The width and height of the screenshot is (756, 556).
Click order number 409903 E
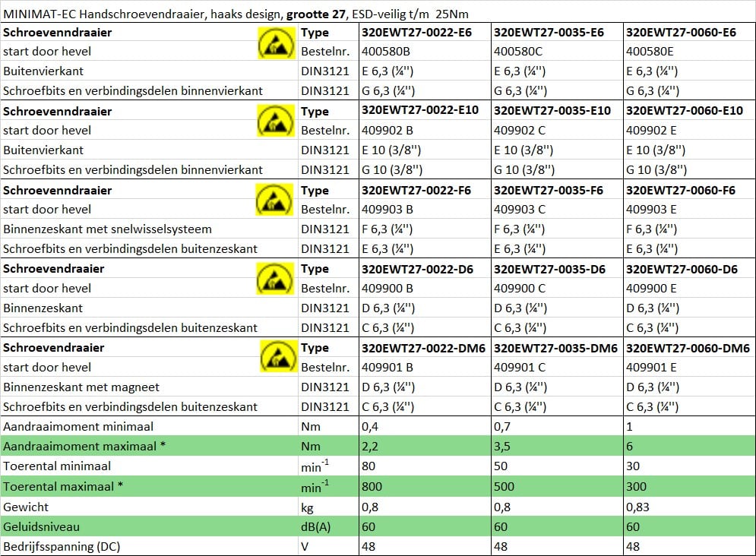(651, 210)
